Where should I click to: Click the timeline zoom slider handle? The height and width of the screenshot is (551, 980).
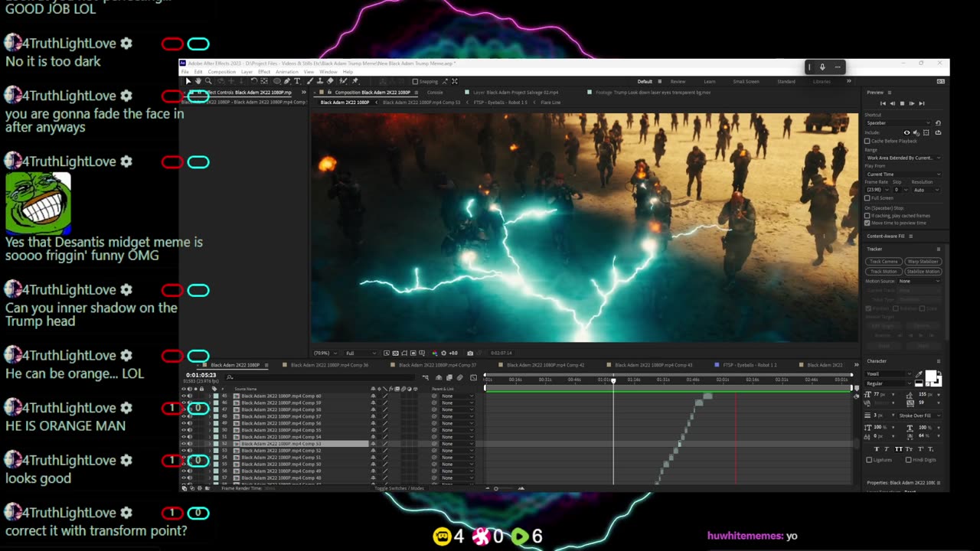pyautogui.click(x=496, y=488)
